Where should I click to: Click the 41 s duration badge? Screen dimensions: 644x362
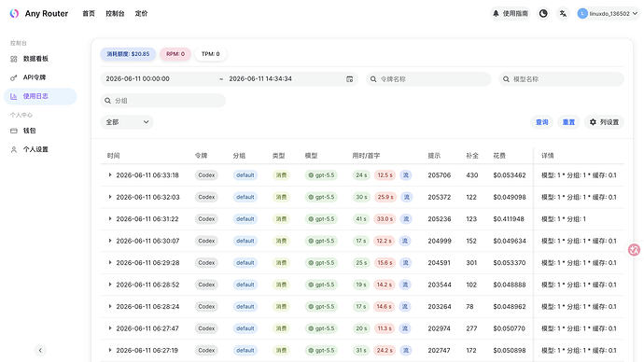[x=361, y=218]
